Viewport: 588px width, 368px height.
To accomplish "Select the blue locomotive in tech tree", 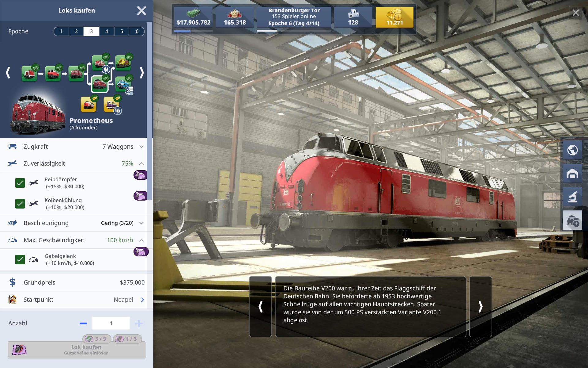I will pyautogui.click(x=123, y=84).
